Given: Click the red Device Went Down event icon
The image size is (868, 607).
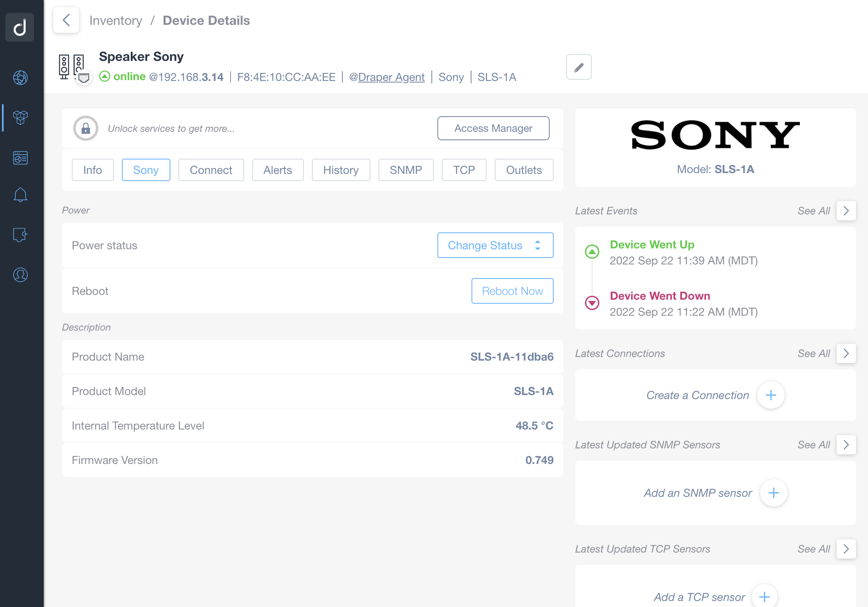Looking at the screenshot, I should [x=592, y=302].
